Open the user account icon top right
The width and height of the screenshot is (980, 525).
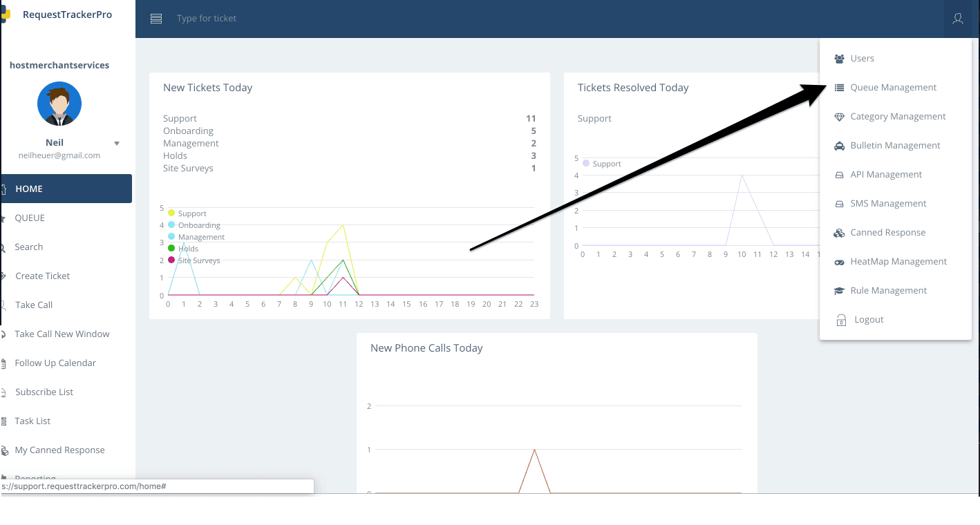pos(958,19)
